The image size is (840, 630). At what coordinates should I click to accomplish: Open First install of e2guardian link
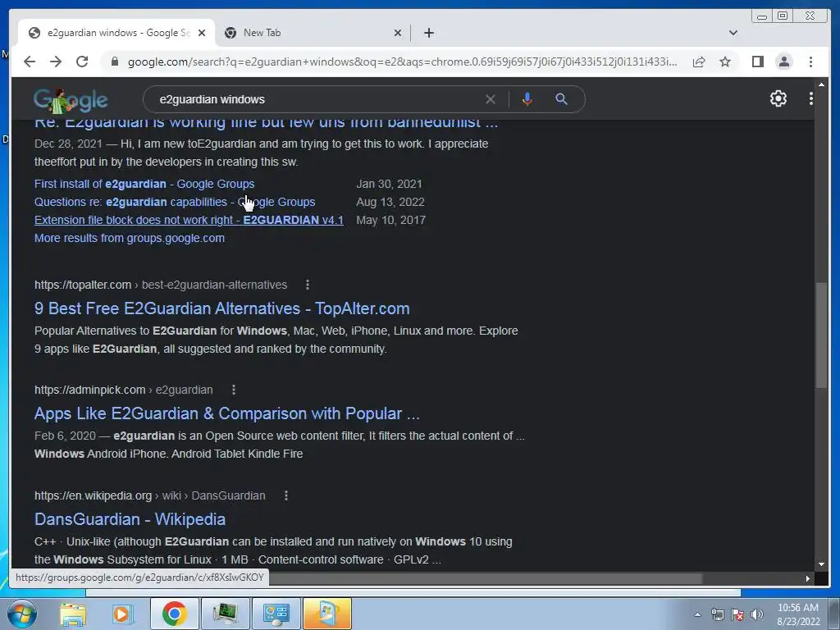(x=144, y=184)
